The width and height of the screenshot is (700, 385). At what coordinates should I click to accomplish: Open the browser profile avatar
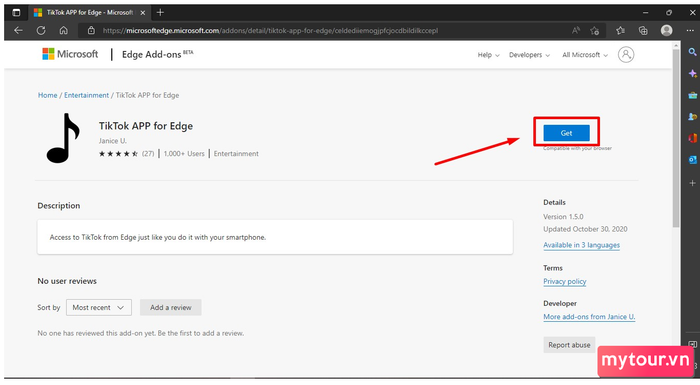coord(667,30)
